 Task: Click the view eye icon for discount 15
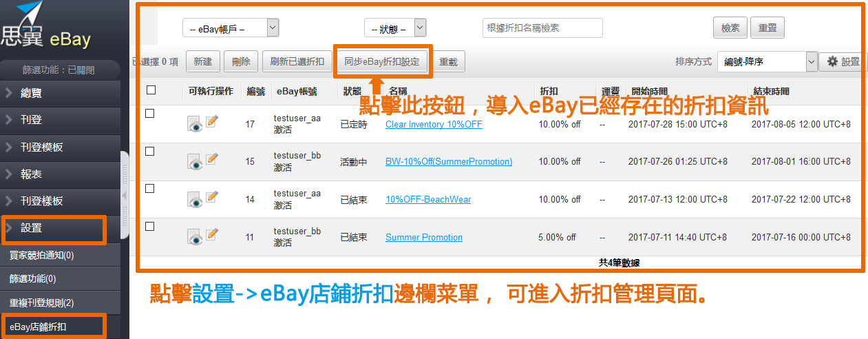point(195,161)
